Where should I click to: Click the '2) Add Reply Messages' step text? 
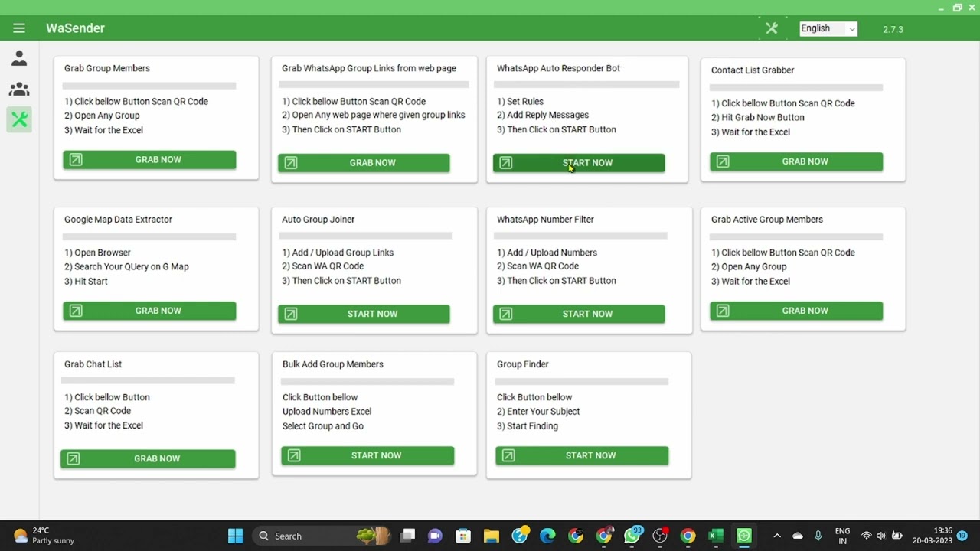(x=543, y=115)
